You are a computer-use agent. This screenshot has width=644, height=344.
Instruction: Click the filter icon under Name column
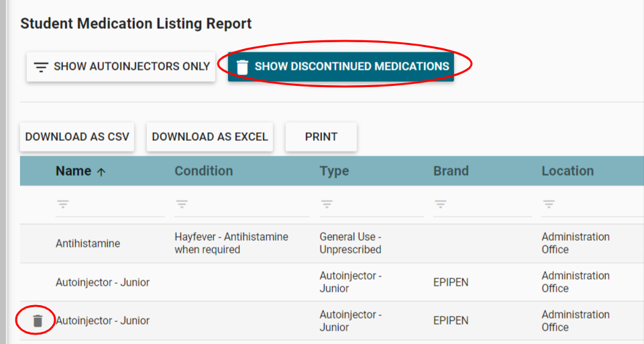point(63,204)
